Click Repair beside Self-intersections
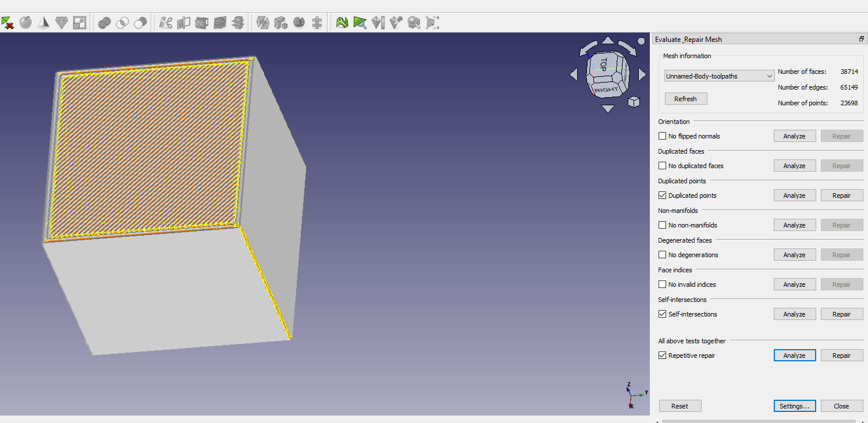The image size is (868, 423). (x=842, y=314)
